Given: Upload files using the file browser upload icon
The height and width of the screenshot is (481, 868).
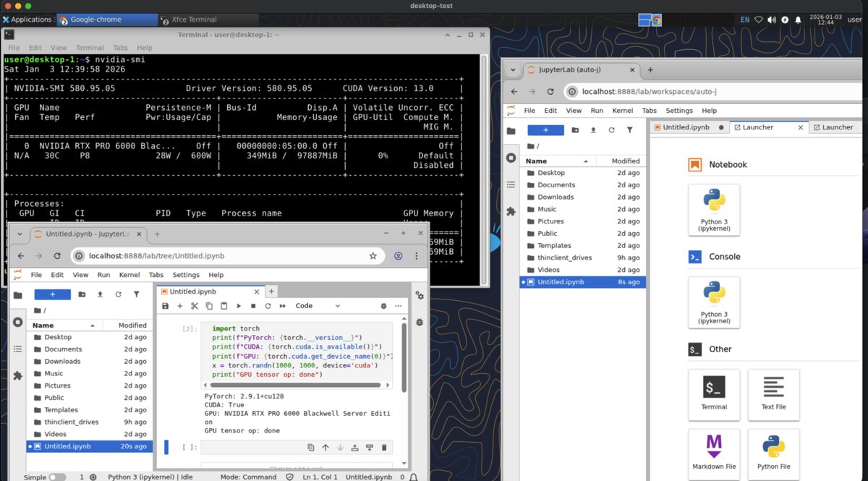Looking at the screenshot, I should click(593, 130).
